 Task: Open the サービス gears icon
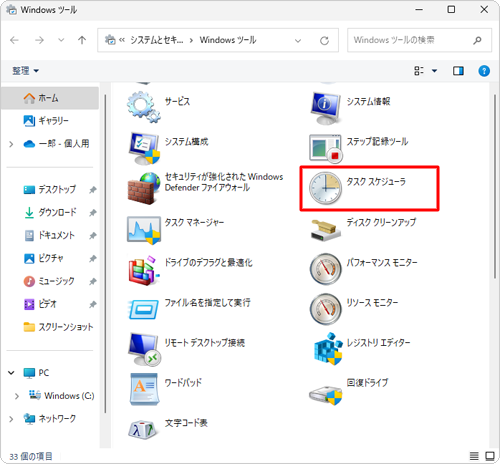tap(144, 107)
